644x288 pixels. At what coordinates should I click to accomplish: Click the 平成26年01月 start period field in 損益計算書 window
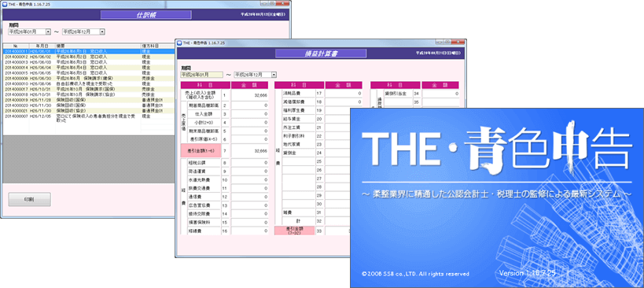pos(201,75)
